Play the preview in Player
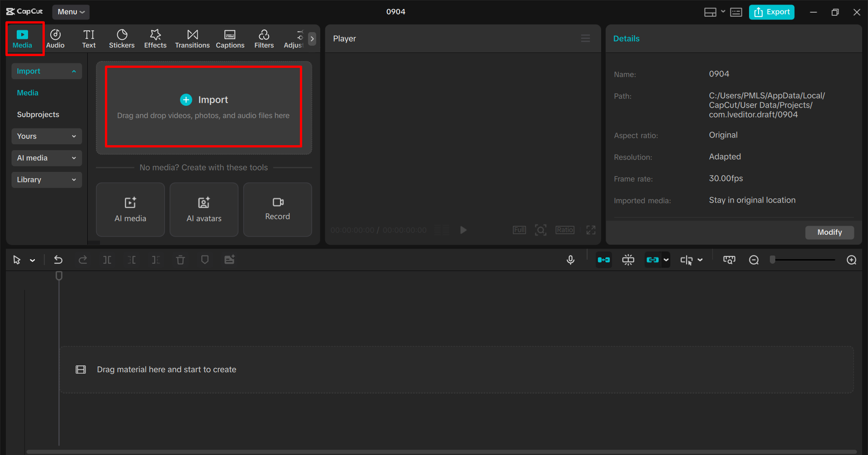The image size is (868, 455). (x=463, y=230)
